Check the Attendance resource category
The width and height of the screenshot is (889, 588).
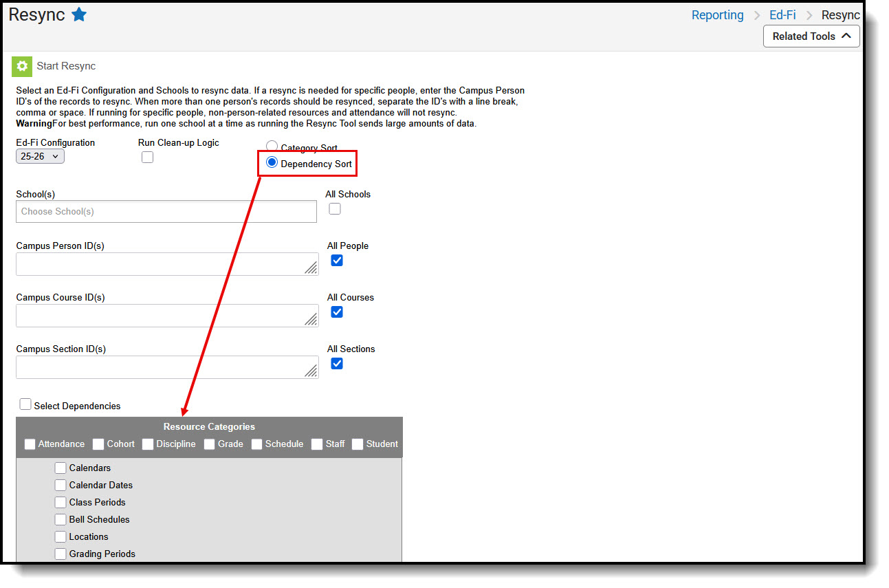coord(30,444)
